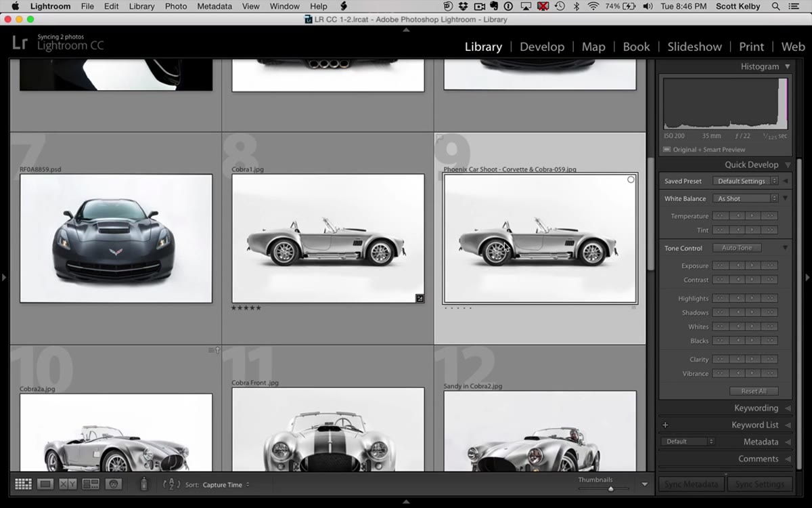812x508 pixels.
Task: Open Spotlight search magnifier
Action: [x=777, y=6]
